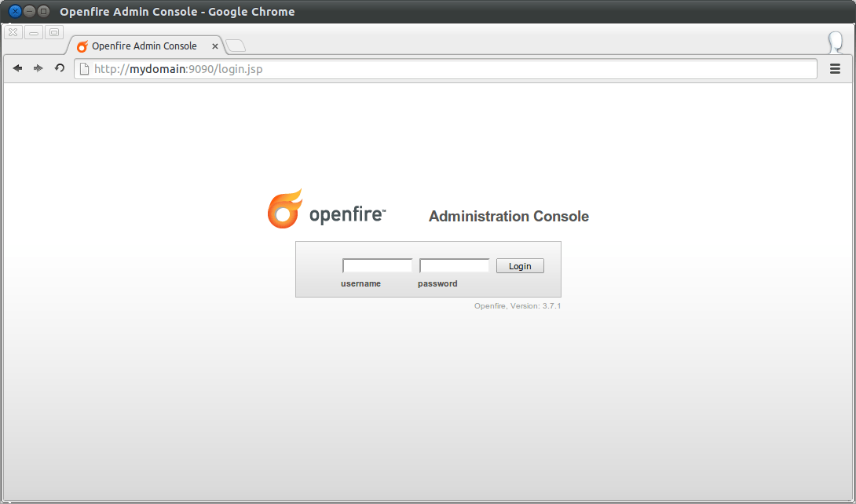The width and height of the screenshot is (856, 504).
Task: Click the inner minimize button below title bar
Action: [34, 32]
